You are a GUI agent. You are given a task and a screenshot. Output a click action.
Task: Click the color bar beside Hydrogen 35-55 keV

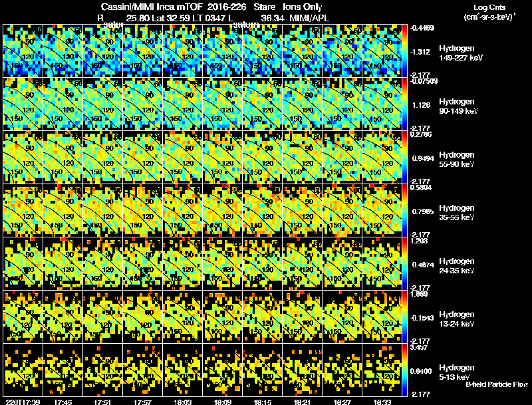(404, 210)
